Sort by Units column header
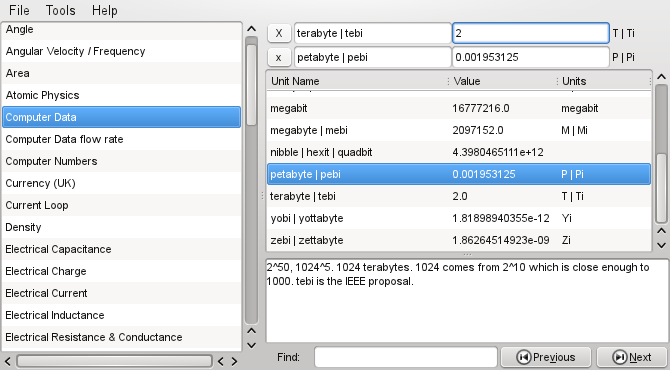Viewport: 670px width, 370px height. pos(605,81)
